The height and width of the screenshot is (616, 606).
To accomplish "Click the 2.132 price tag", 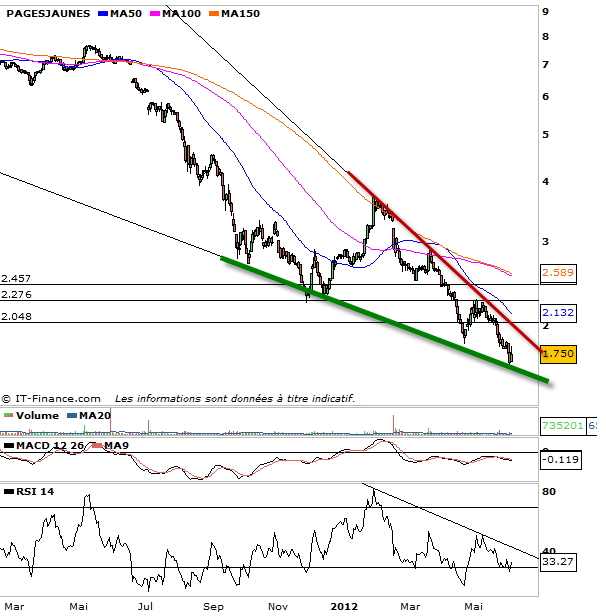I will tap(557, 312).
